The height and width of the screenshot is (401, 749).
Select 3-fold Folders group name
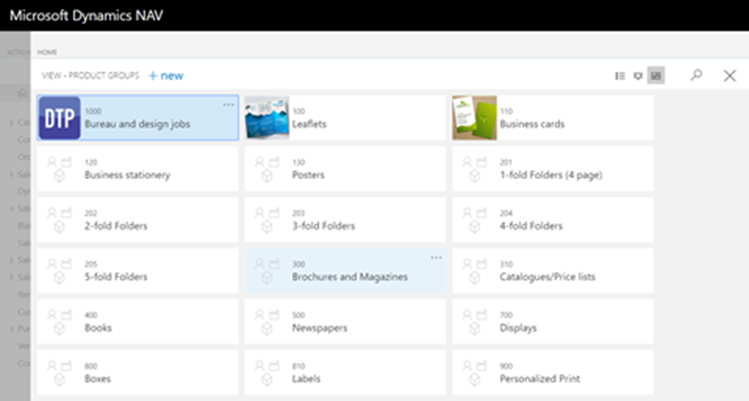pos(324,226)
